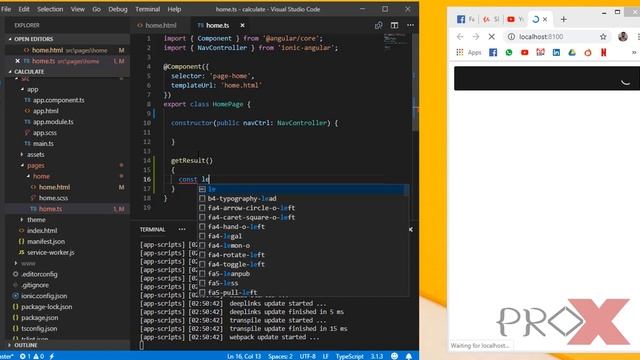This screenshot has width=640, height=360.
Task: Open index.html in explorer
Action: [x=42, y=231]
